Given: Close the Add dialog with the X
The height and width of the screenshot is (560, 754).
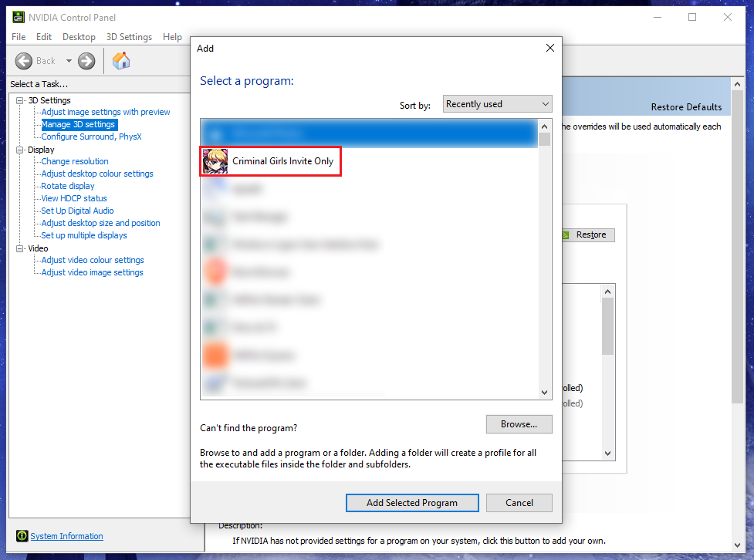Looking at the screenshot, I should point(550,48).
